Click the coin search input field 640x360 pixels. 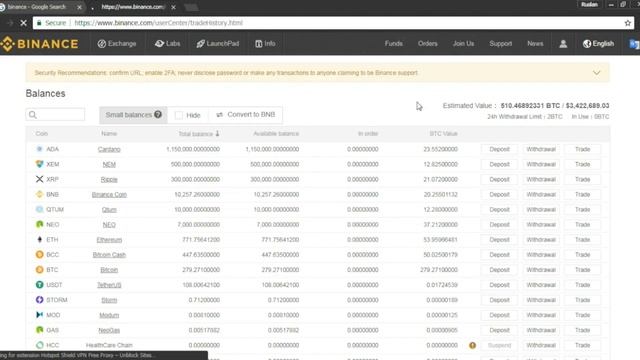[56, 115]
